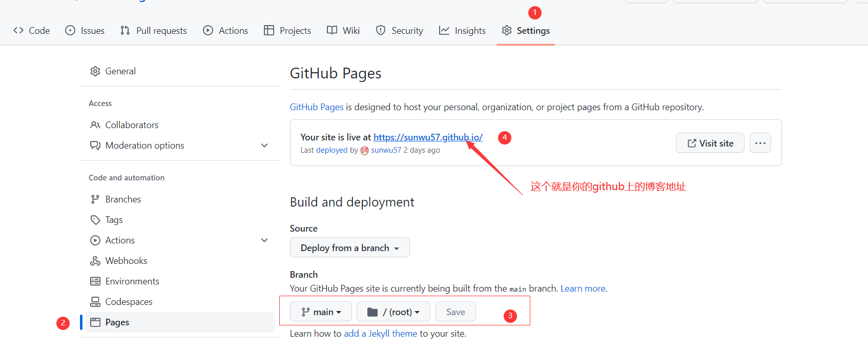Image resolution: width=868 pixels, height=350 pixels.
Task: Click the Code and automation section label
Action: [x=127, y=178]
